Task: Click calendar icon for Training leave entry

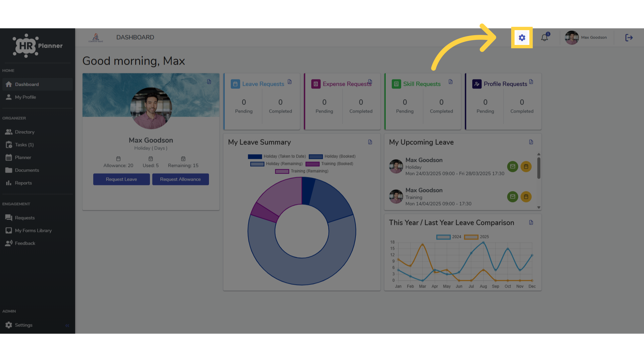Action: (526, 197)
